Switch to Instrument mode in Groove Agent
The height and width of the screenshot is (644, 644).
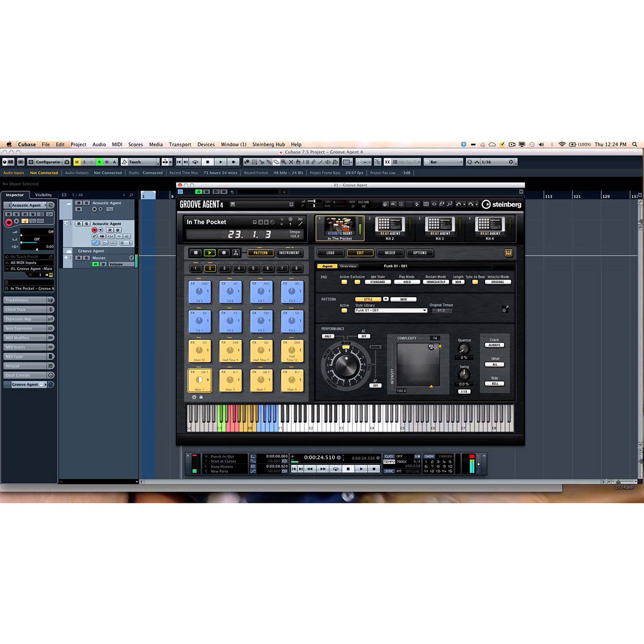pos(290,253)
